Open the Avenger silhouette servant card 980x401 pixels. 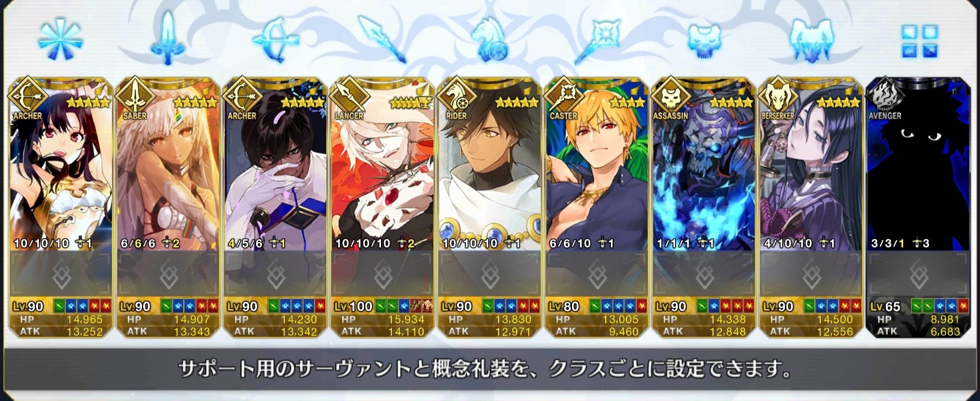pyautogui.click(x=919, y=208)
